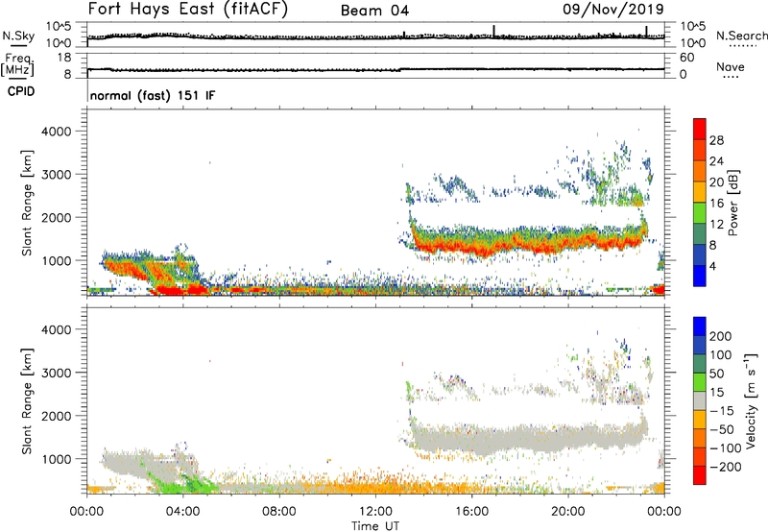Click the "Nave" legend label
This screenshot has width=768, height=532.
pyautogui.click(x=731, y=66)
